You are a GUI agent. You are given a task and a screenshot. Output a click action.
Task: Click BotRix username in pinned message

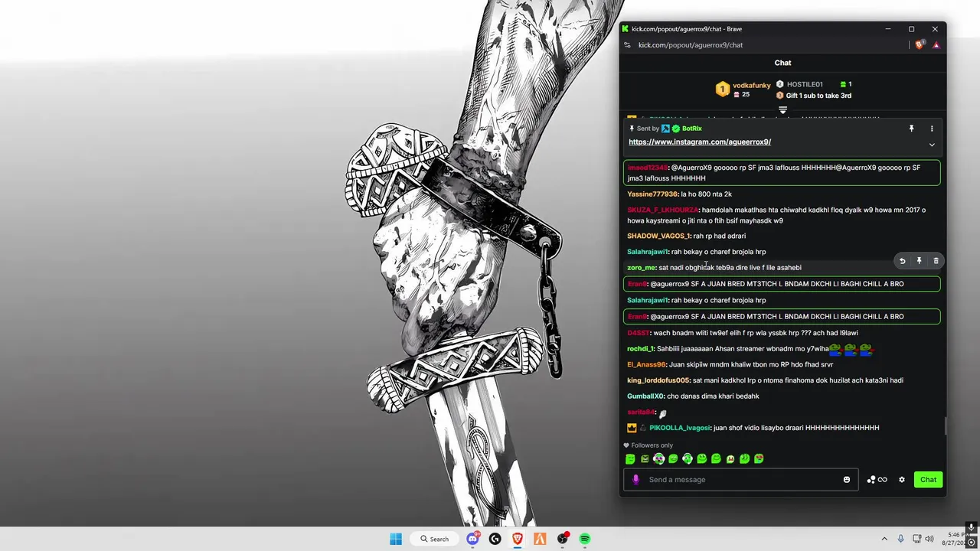(x=691, y=129)
